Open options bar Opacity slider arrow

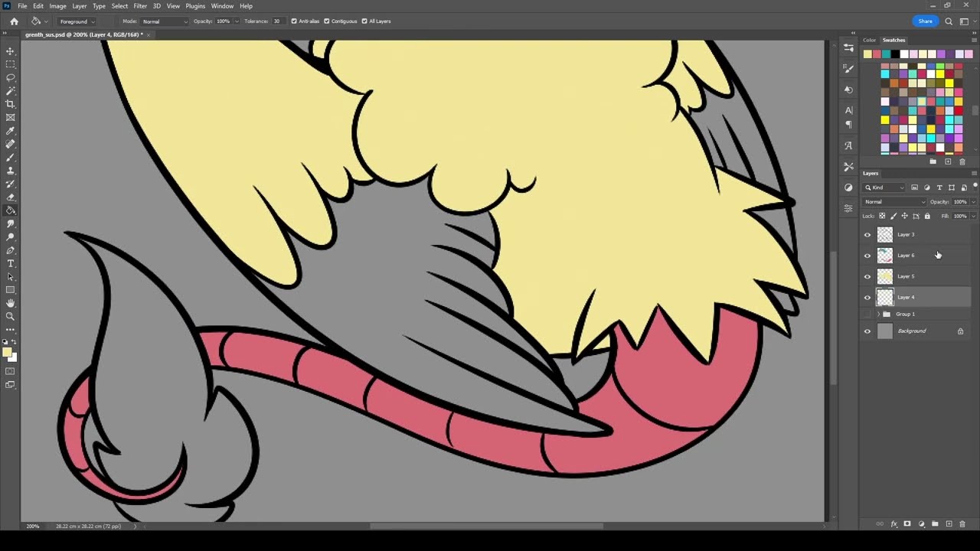(236, 21)
